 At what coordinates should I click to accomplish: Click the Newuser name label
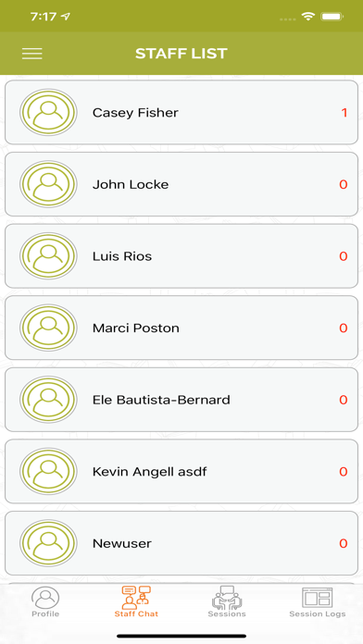point(122,543)
